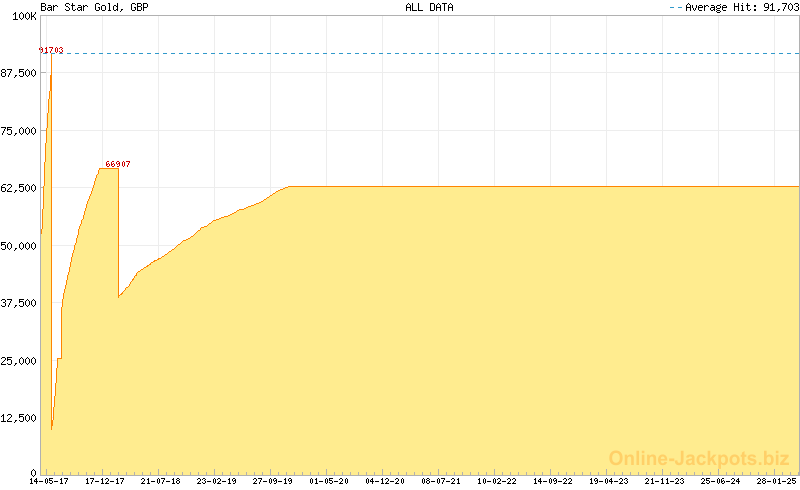Select the 27-09-19 x-axis date label
The height and width of the screenshot is (490, 800).
pyautogui.click(x=273, y=481)
